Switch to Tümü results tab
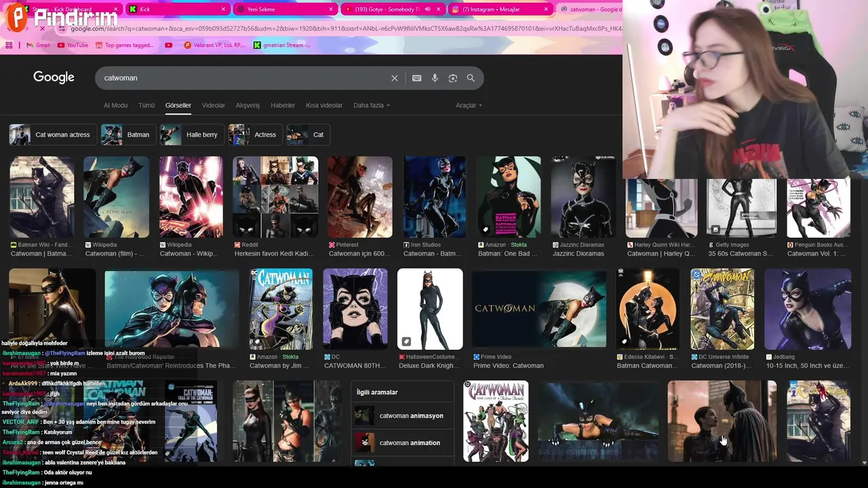 coord(146,105)
